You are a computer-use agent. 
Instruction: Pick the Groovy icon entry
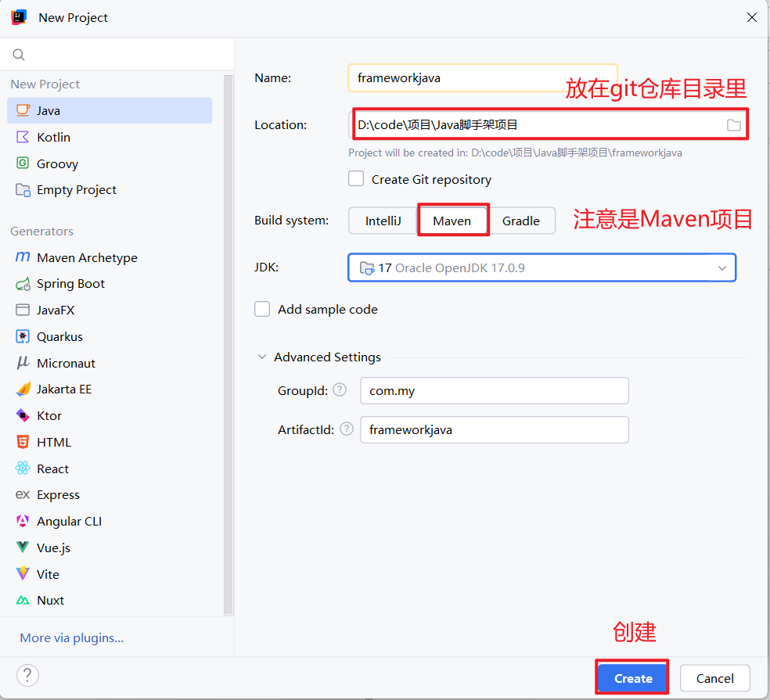(x=23, y=163)
